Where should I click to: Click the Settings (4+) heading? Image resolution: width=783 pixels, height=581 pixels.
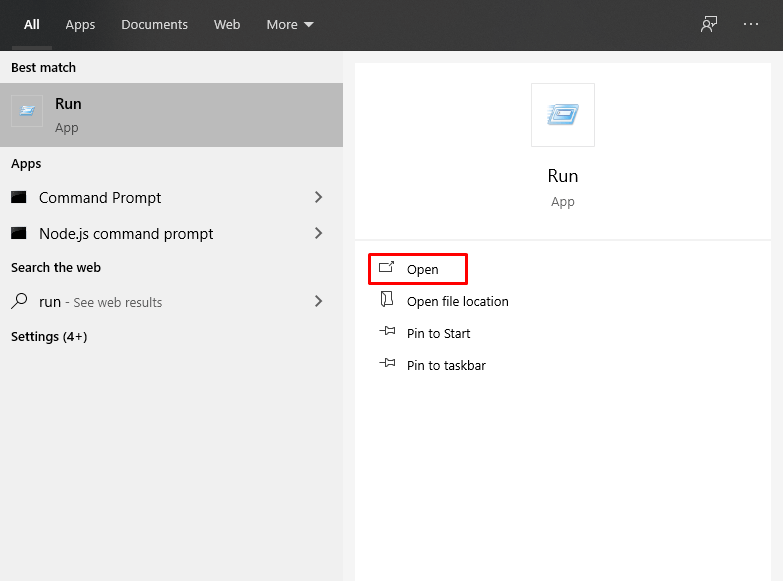pos(49,337)
